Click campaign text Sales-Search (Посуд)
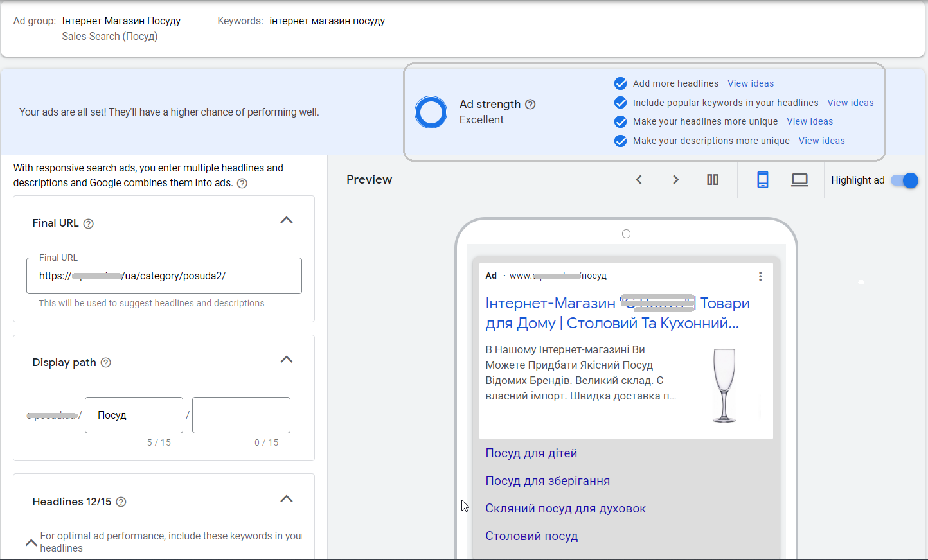Screen dimensions: 928x560 click(x=110, y=37)
